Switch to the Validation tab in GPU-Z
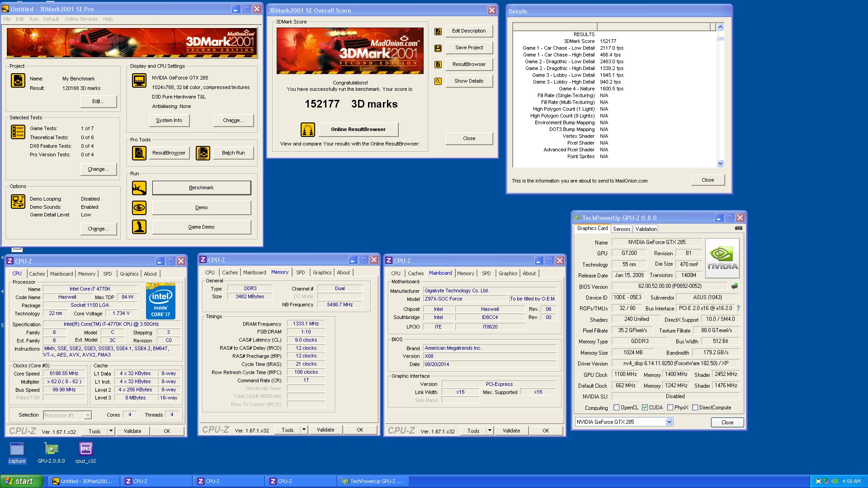This screenshot has height=488, width=868. point(646,229)
